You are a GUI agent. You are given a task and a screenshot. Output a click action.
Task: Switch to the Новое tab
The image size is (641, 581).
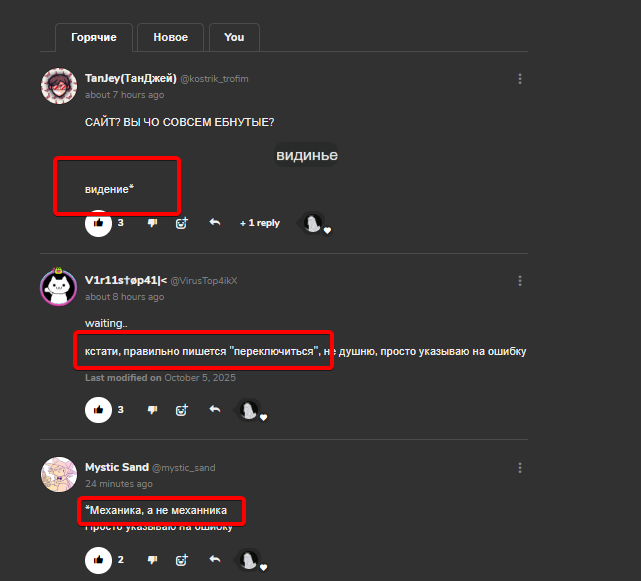point(170,37)
